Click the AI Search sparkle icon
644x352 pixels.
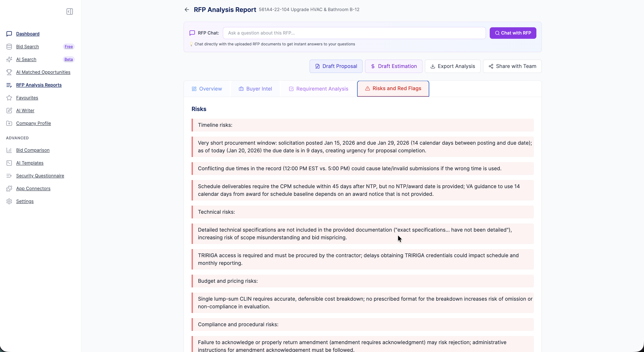click(x=9, y=59)
